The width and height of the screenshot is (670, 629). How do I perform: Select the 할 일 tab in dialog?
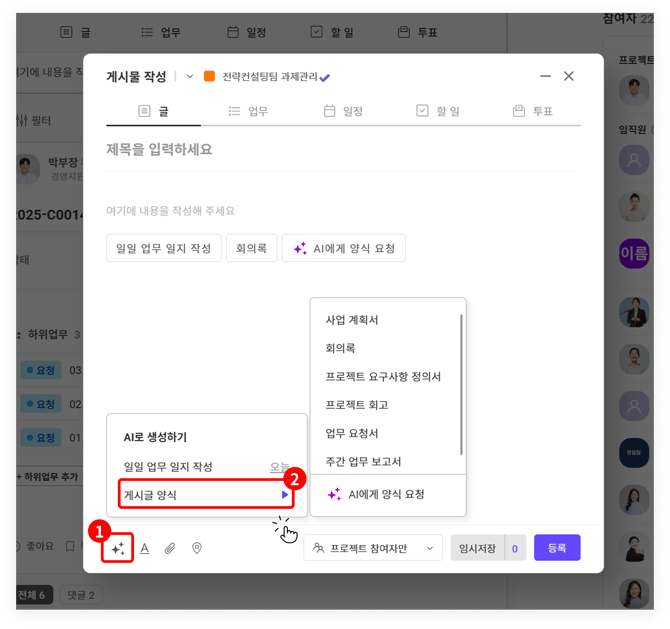pyautogui.click(x=438, y=111)
